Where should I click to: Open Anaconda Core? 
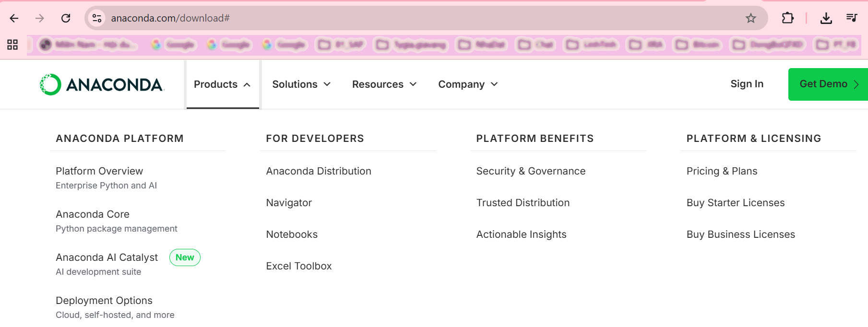(93, 214)
